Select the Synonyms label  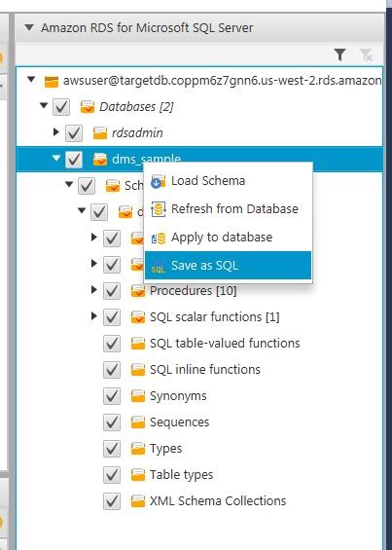click(x=178, y=396)
